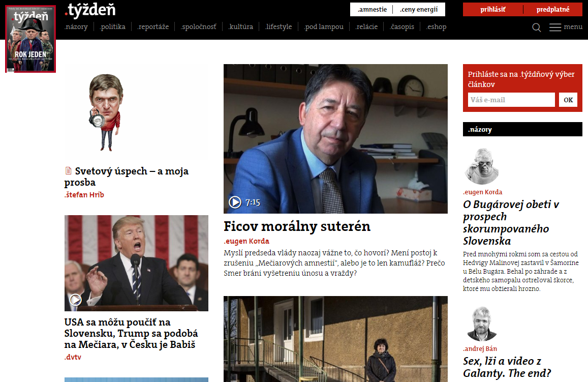The image size is (588, 382).
Task: Open the search magnifier icon
Action: pyautogui.click(x=537, y=27)
